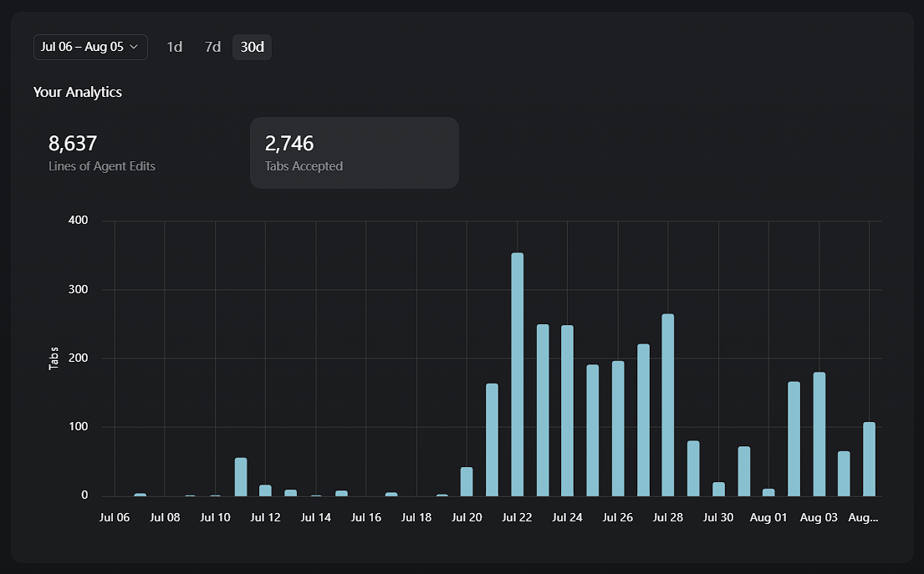The image size is (924, 574).
Task: Select the Aug 02 bar in the chart
Action: tap(794, 439)
